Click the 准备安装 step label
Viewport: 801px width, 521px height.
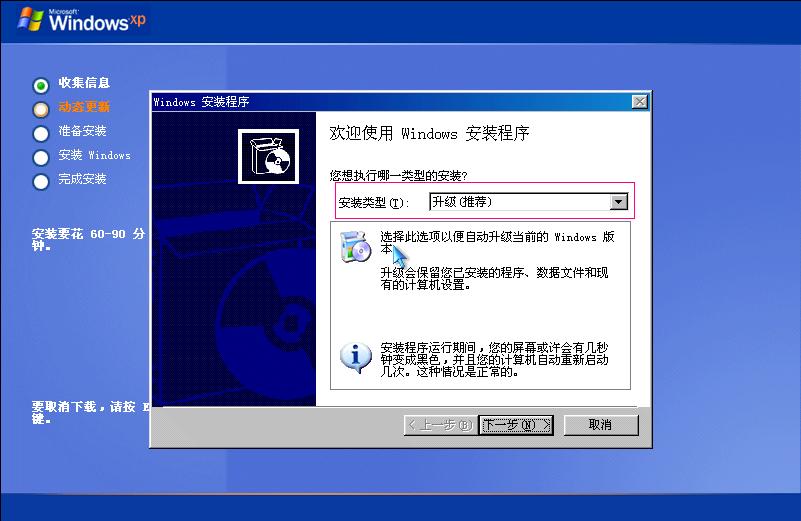(82, 131)
